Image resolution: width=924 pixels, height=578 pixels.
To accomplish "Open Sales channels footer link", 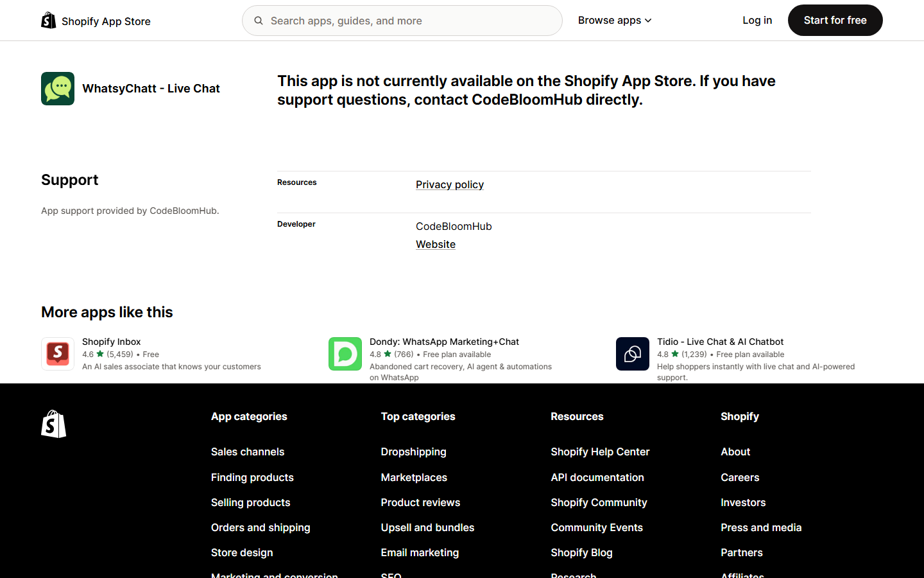I will click(x=248, y=451).
